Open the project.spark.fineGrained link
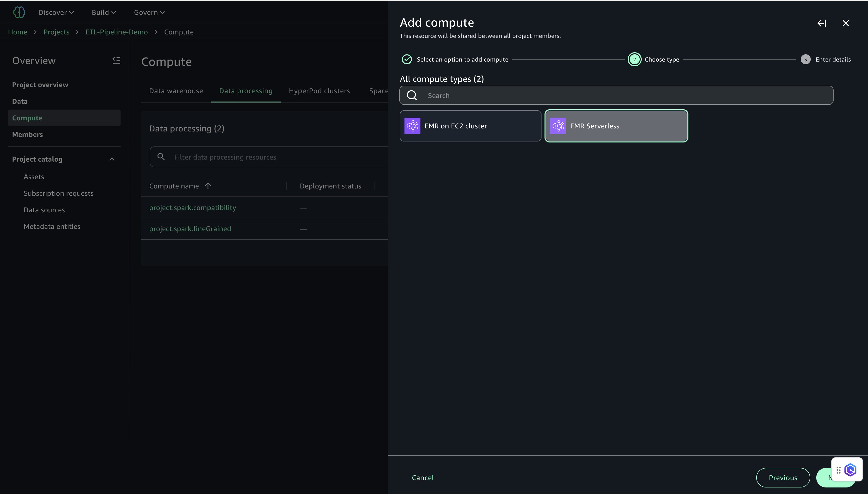Screen dimensions: 868x494 [190, 229]
